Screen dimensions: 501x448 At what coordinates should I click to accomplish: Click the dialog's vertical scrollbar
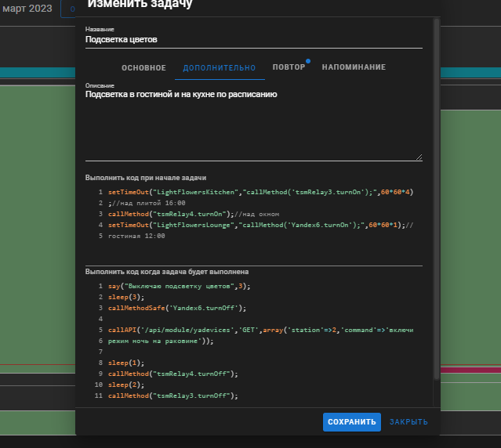(437, 200)
